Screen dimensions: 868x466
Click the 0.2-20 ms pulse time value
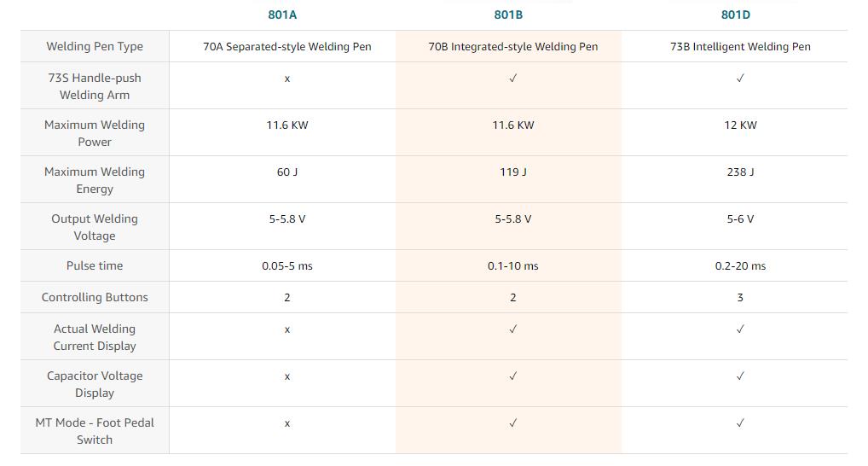pos(740,266)
